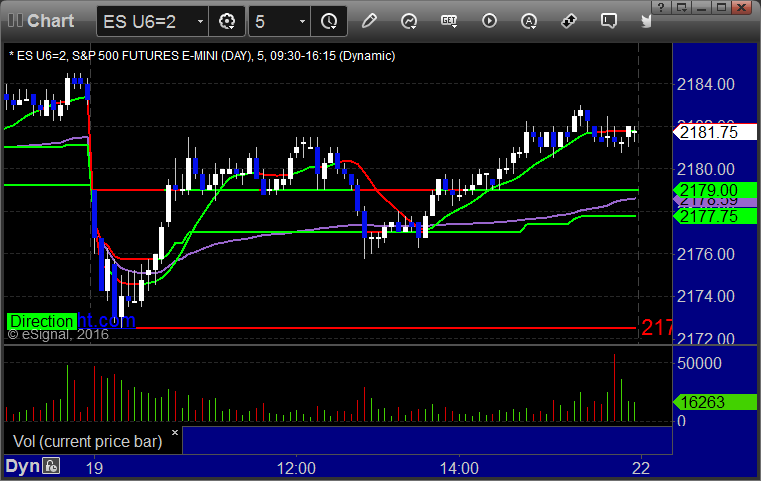Toggle the Dyn lock icon
761x481 pixels.
click(51, 466)
